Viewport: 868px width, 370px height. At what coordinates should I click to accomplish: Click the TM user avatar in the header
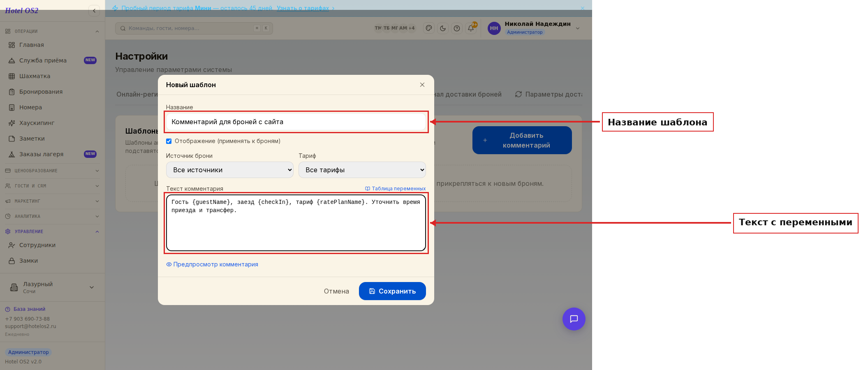(378, 28)
